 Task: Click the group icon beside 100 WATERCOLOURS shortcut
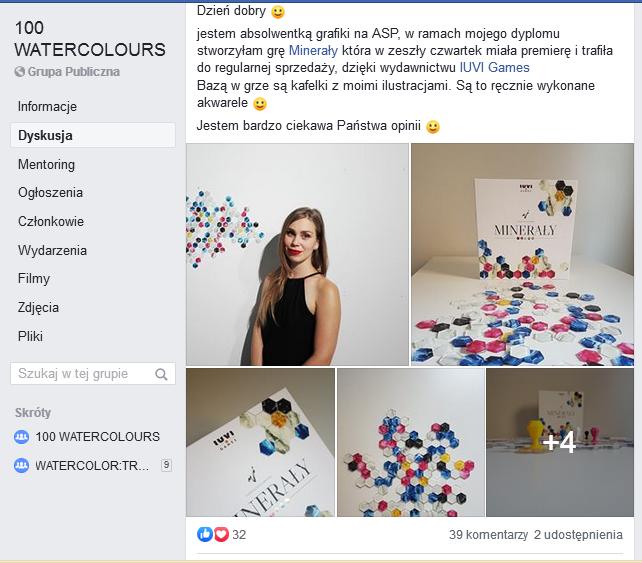click(x=22, y=437)
